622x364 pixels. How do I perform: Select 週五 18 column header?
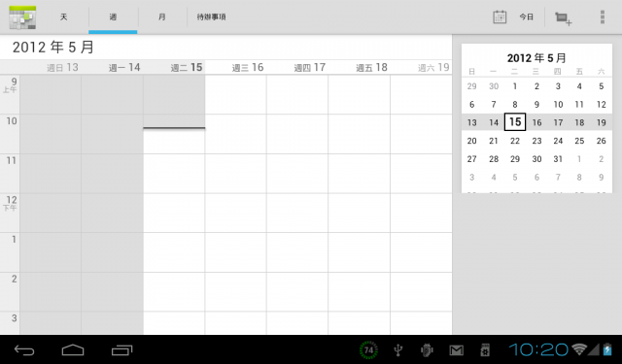[x=371, y=68]
